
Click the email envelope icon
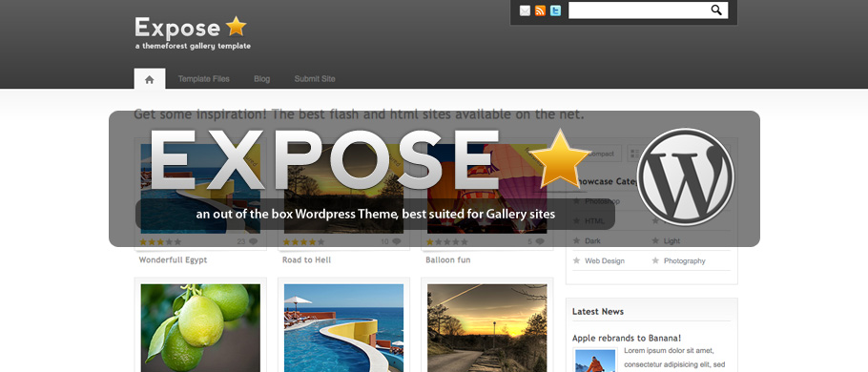(525, 10)
